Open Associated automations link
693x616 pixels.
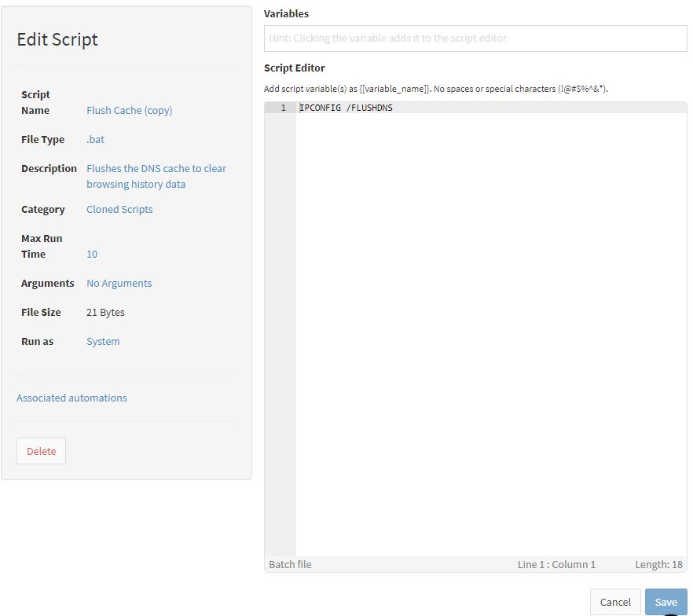click(71, 398)
